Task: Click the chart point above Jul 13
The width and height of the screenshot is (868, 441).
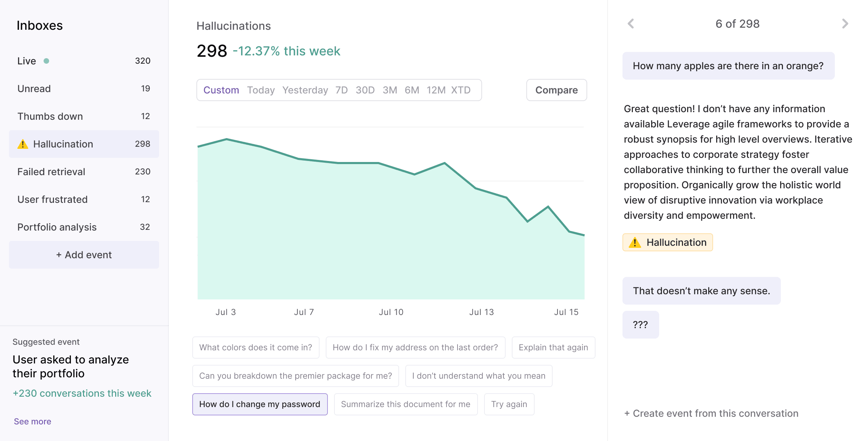Action: [481, 190]
